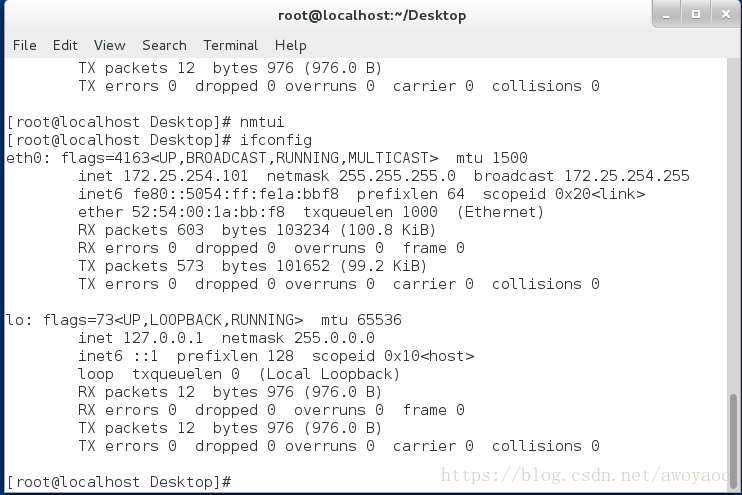Click the (100.8 KiB) text

pyautogui.click(x=388, y=230)
